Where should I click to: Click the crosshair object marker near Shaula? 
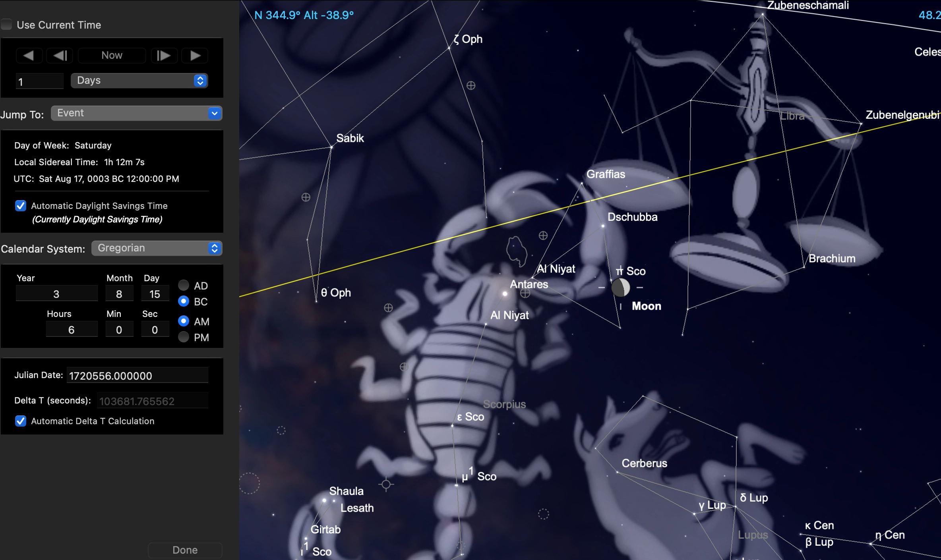tap(386, 484)
